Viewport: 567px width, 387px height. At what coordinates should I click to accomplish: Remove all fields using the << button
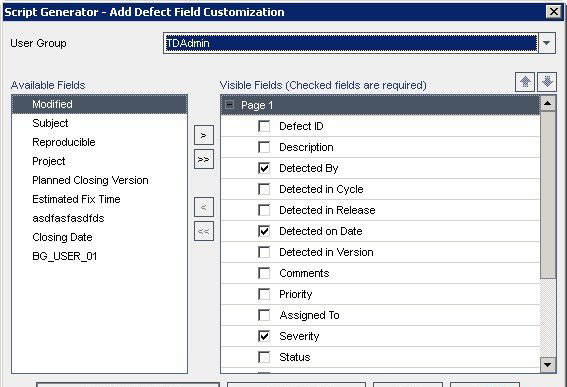point(204,231)
